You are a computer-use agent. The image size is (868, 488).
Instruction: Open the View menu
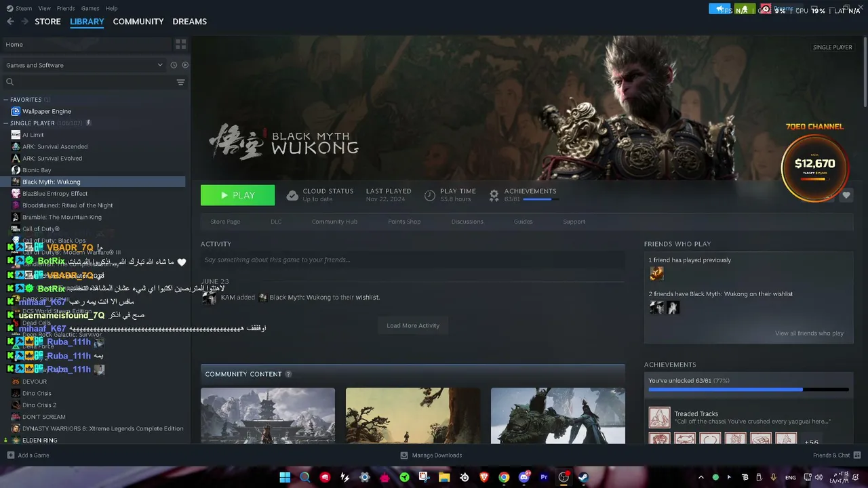pos(45,8)
